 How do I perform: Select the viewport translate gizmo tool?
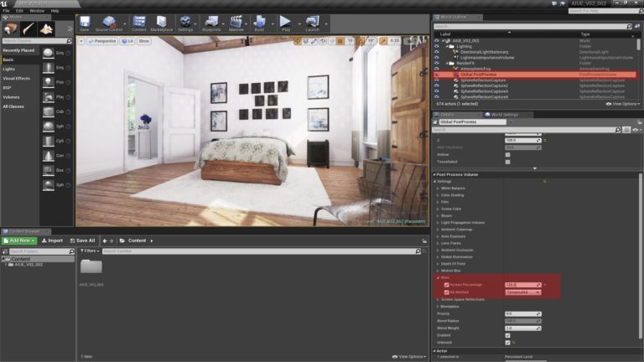point(298,41)
